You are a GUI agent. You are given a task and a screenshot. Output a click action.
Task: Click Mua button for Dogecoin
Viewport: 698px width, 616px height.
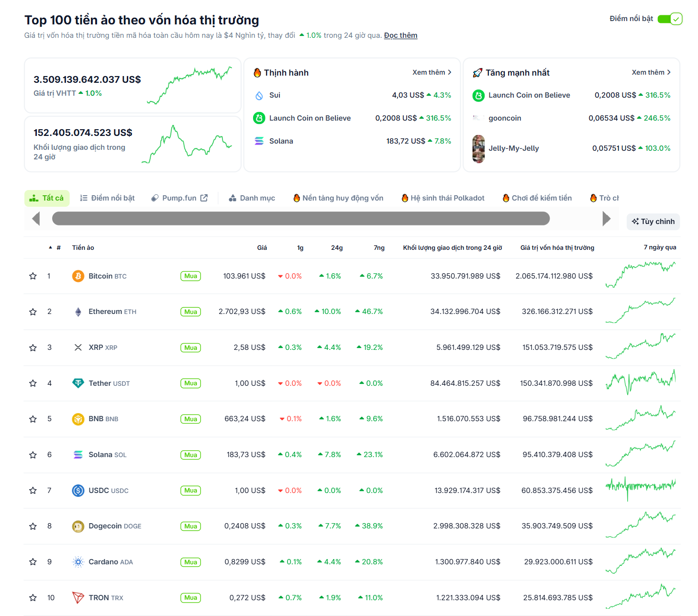point(190,526)
